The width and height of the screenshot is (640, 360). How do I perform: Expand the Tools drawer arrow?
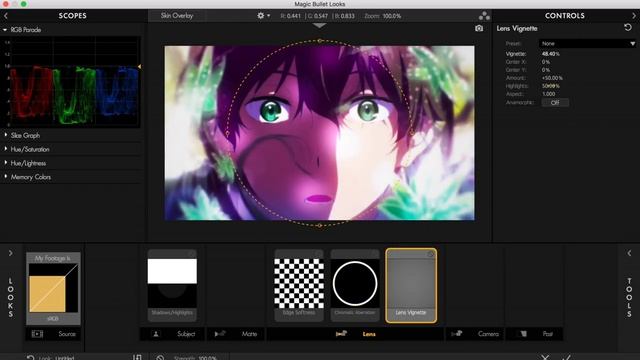629,253
